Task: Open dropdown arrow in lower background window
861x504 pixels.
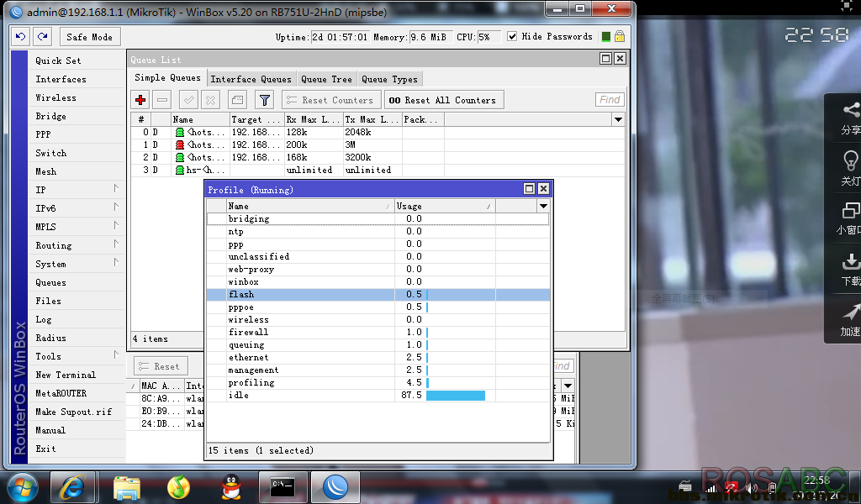Action: point(568,386)
